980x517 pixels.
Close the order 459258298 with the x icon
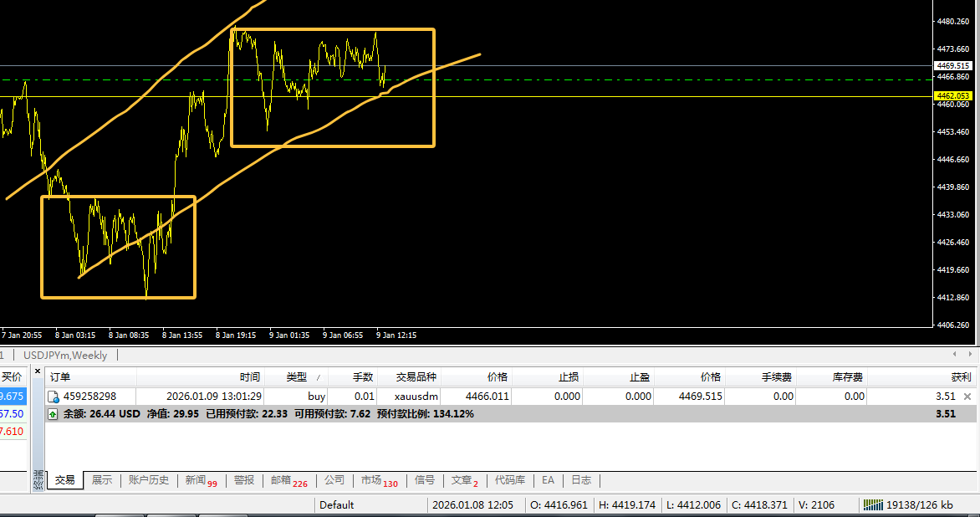967,397
